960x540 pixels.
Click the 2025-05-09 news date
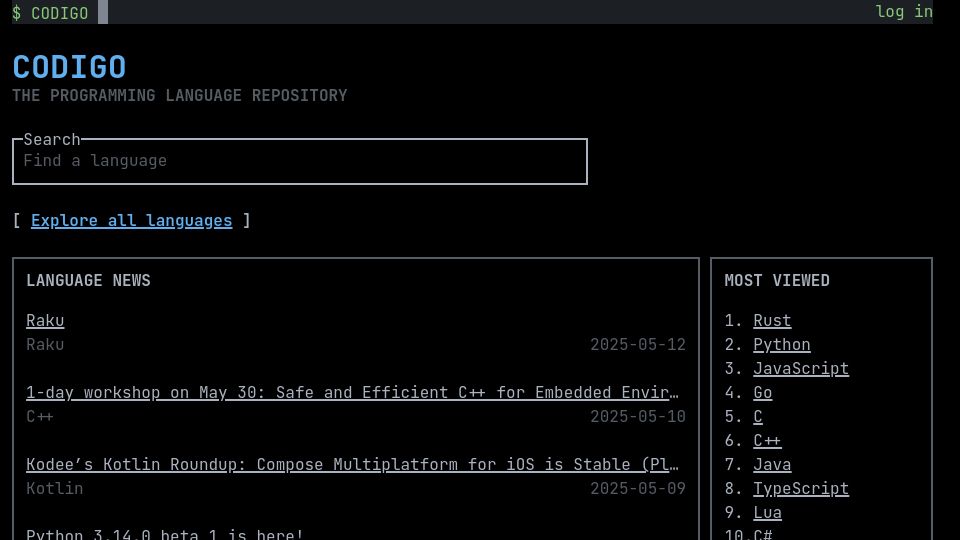(638, 489)
